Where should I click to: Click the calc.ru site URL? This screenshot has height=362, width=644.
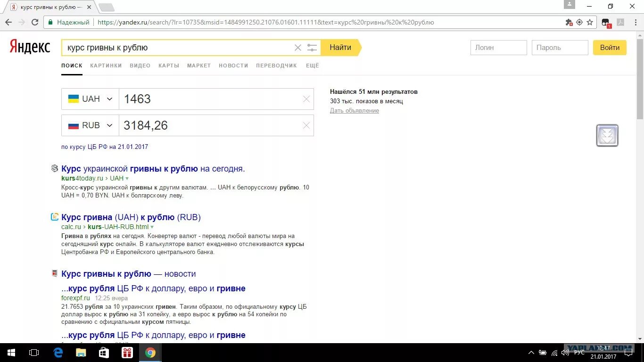point(71,227)
